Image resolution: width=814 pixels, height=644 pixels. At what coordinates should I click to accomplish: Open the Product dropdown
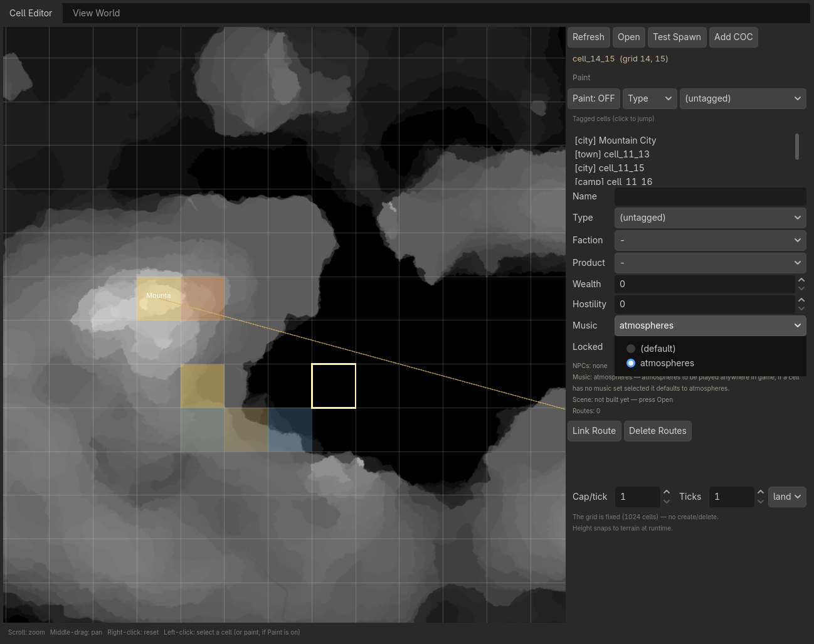pyautogui.click(x=711, y=263)
